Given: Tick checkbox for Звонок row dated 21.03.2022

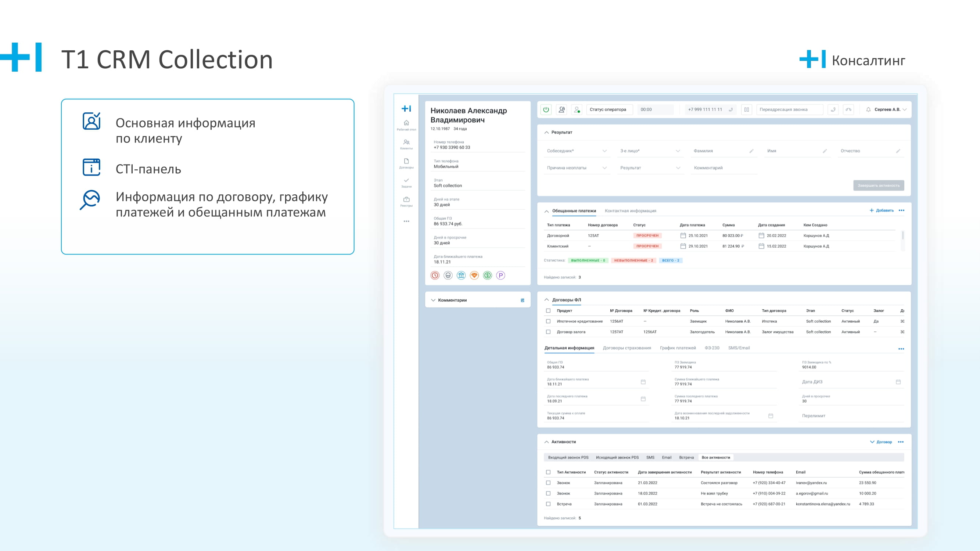Looking at the screenshot, I should coord(548,483).
